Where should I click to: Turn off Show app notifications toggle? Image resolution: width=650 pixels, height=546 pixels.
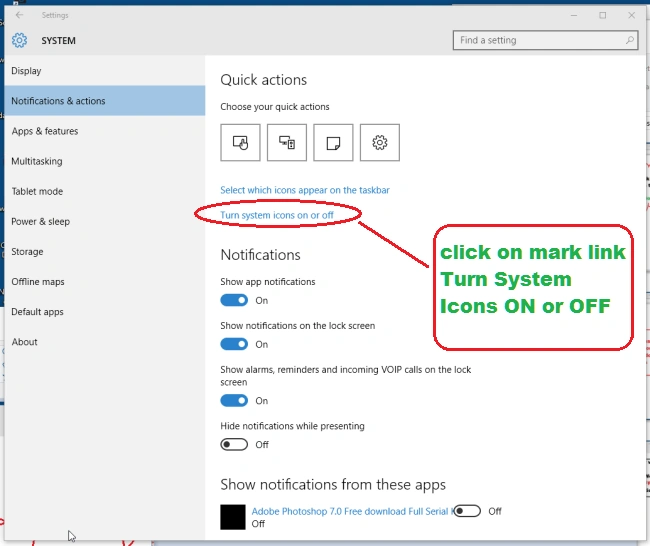pyautogui.click(x=234, y=300)
